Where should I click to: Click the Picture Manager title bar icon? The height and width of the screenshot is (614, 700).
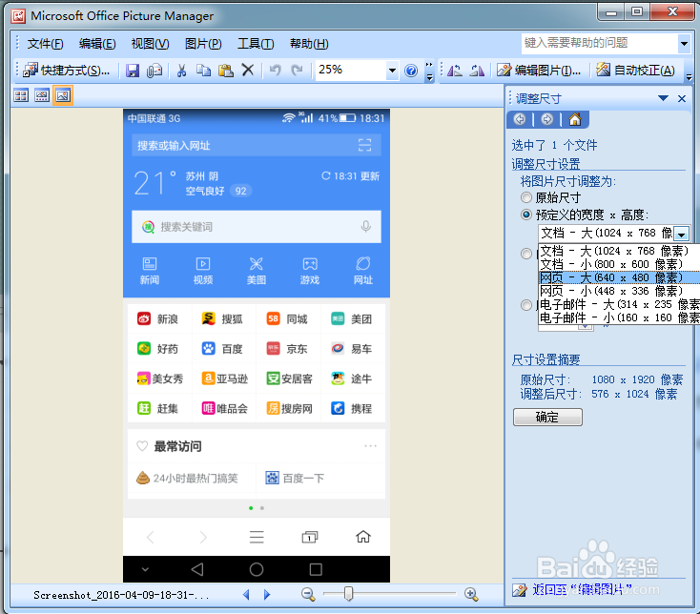[x=18, y=16]
